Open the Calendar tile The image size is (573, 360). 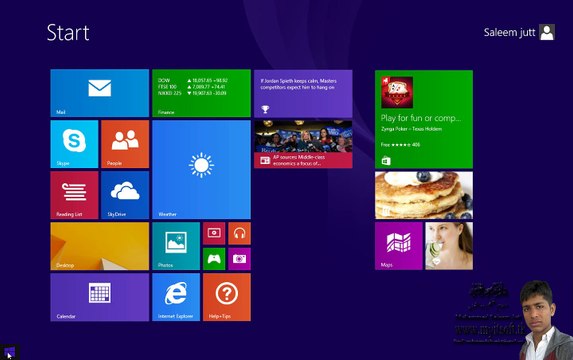99,297
